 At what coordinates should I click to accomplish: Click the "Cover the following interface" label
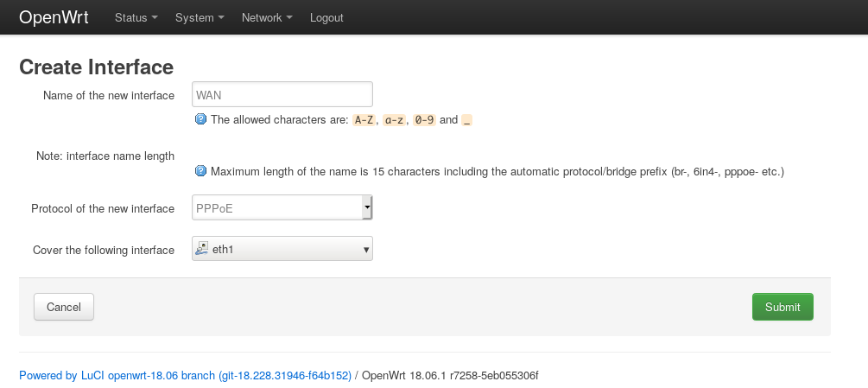click(x=104, y=251)
